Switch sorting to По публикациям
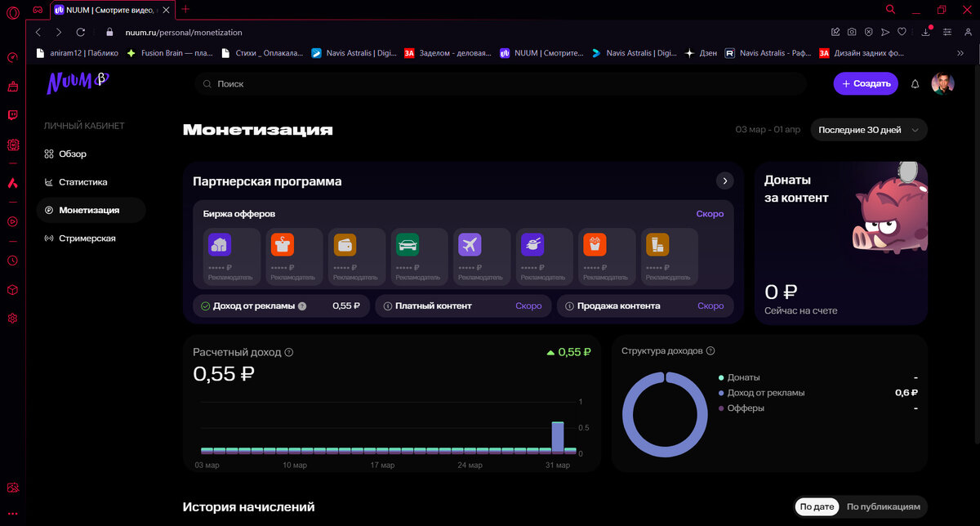Screen dimensions: 980x526 [885, 506]
